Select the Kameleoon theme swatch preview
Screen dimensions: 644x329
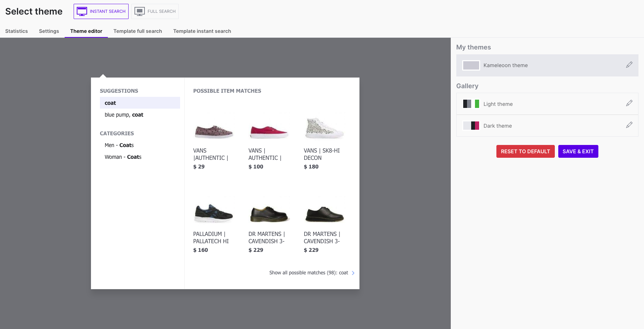(x=471, y=65)
